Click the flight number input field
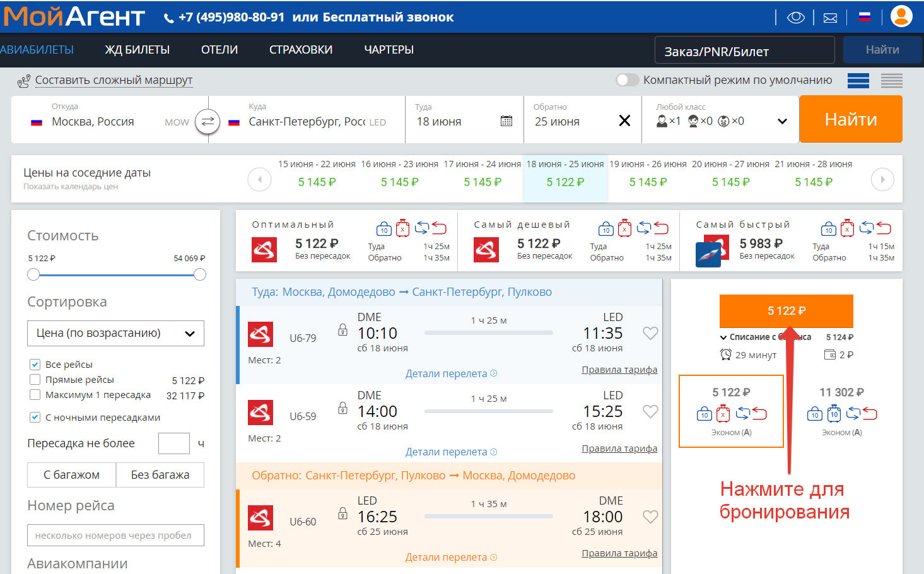 tap(115, 536)
